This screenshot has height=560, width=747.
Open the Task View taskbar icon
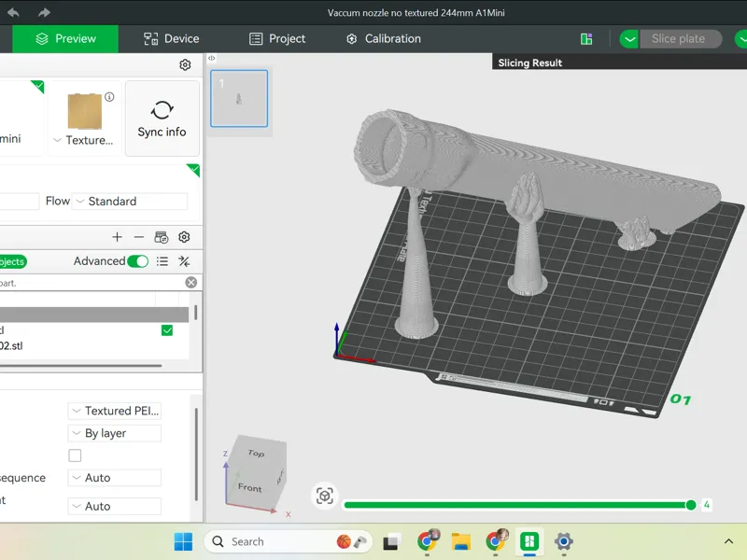[x=390, y=542]
